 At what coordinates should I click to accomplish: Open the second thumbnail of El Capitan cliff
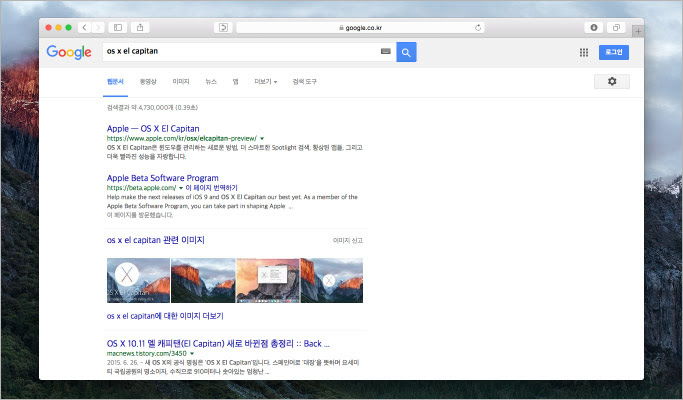203,280
